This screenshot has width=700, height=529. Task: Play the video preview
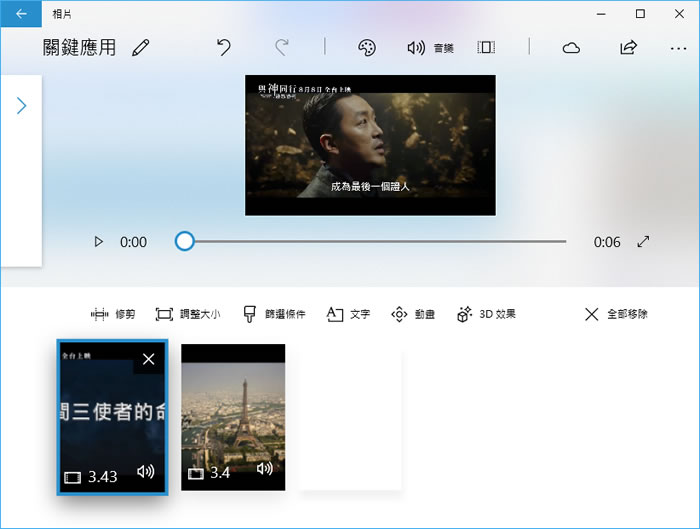(x=98, y=242)
